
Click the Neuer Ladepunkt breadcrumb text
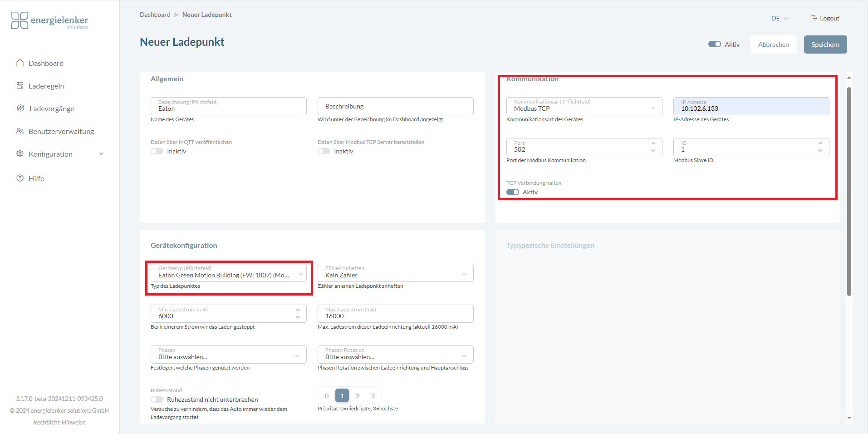[x=207, y=15]
